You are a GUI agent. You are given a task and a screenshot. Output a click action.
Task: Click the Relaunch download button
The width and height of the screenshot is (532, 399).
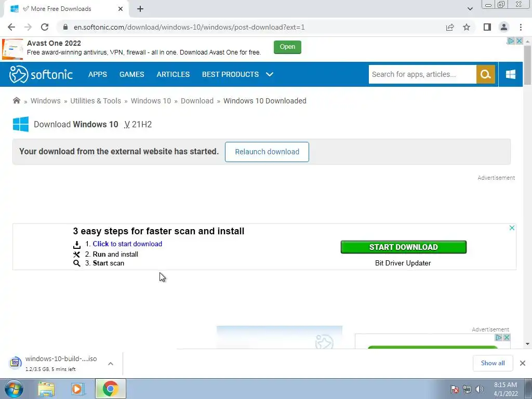[267, 152]
